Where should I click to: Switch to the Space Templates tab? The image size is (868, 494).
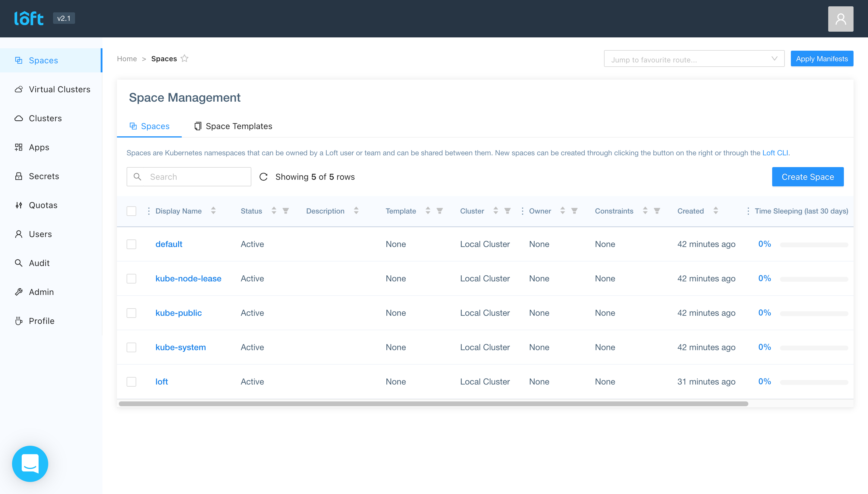[x=233, y=126]
